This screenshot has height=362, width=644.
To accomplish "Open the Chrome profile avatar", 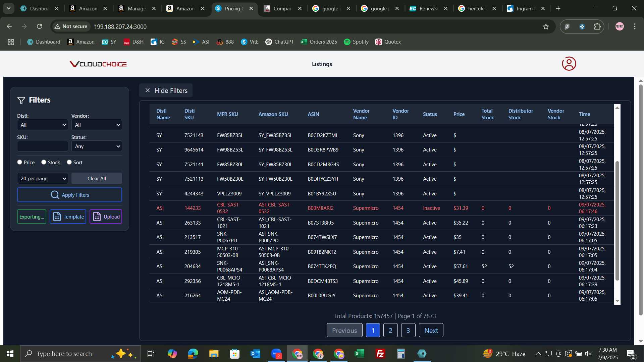I will [620, 26].
